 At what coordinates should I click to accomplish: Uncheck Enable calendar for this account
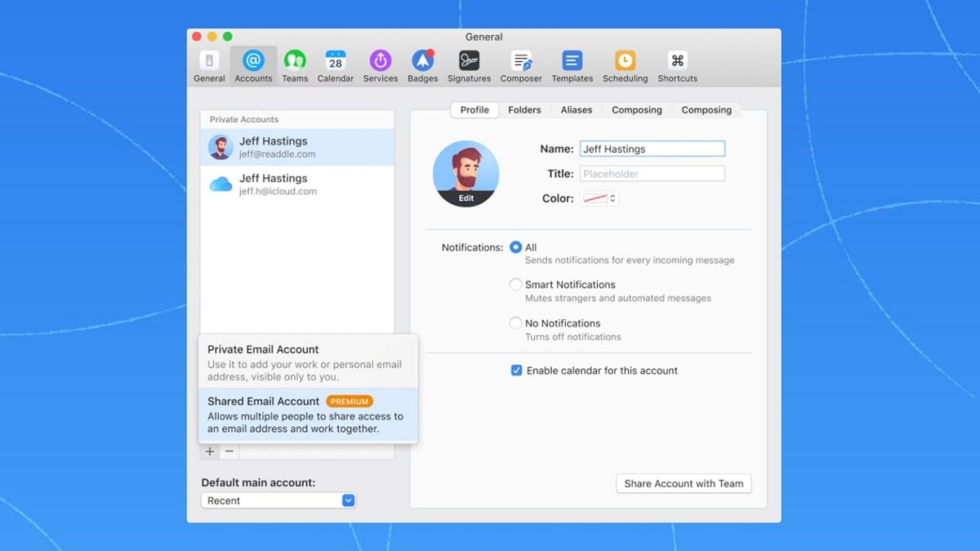(516, 371)
